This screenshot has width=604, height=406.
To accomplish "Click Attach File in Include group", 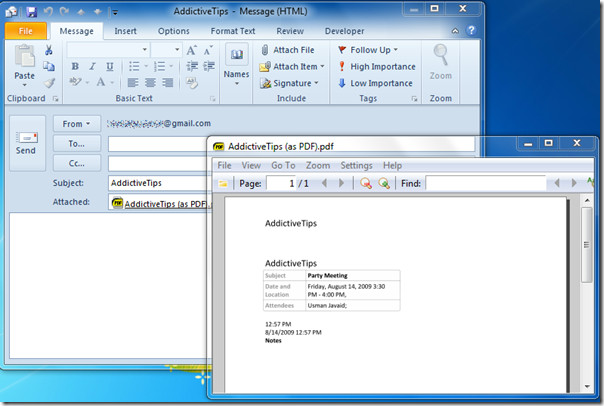I will click(288, 50).
